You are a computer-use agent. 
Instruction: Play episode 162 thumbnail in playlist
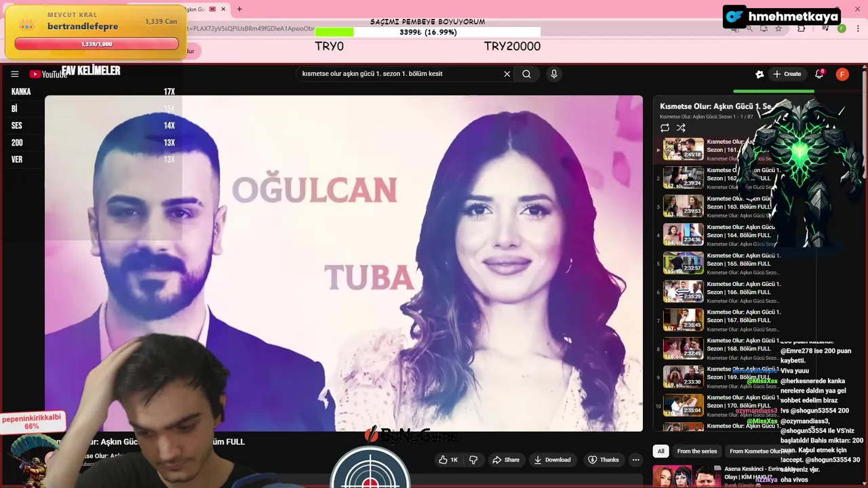[x=683, y=178]
